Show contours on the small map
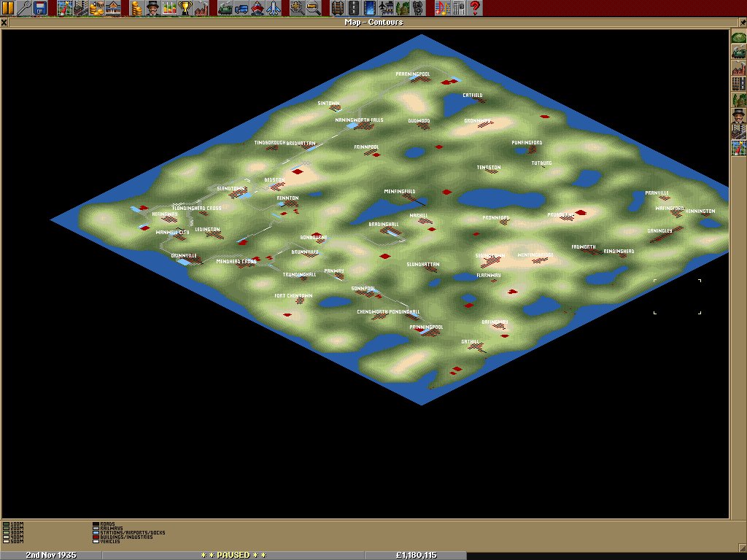The height and width of the screenshot is (560, 747). [739, 38]
